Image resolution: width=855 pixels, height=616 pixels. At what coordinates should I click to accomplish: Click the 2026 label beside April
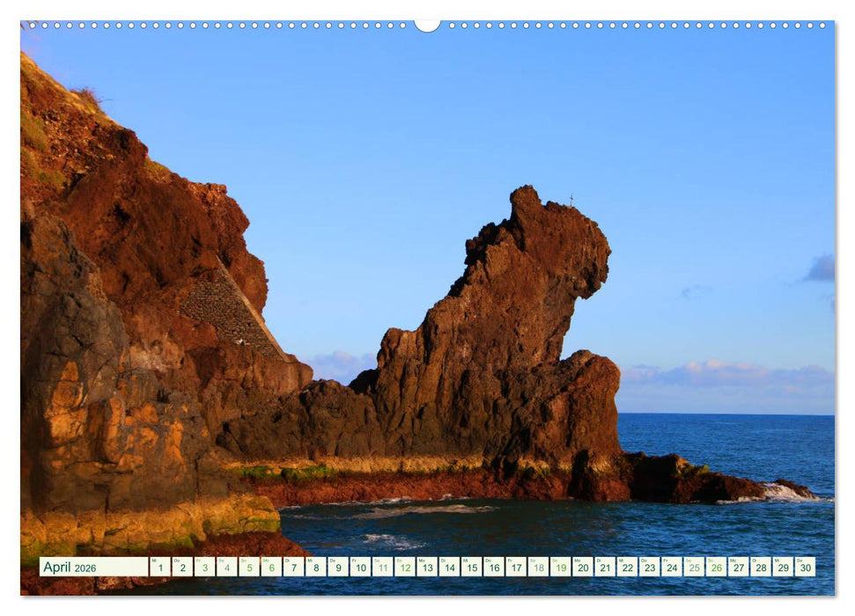point(87,571)
